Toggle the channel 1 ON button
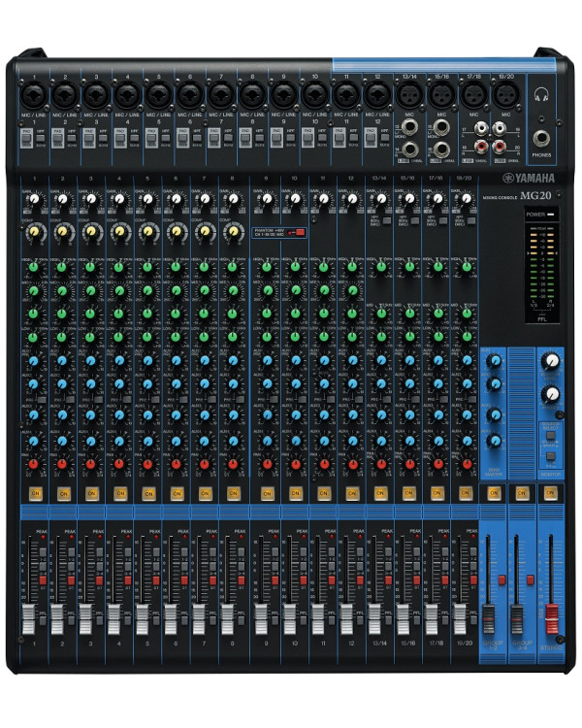Image resolution: width=582 pixels, height=728 pixels. (35, 493)
